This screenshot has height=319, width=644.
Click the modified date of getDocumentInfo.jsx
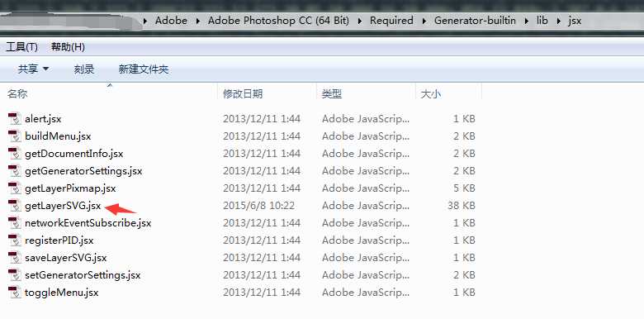coord(262,154)
